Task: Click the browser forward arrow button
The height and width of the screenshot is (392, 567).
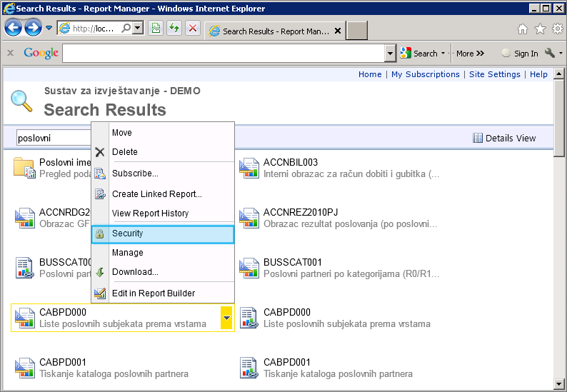Action: click(33, 28)
